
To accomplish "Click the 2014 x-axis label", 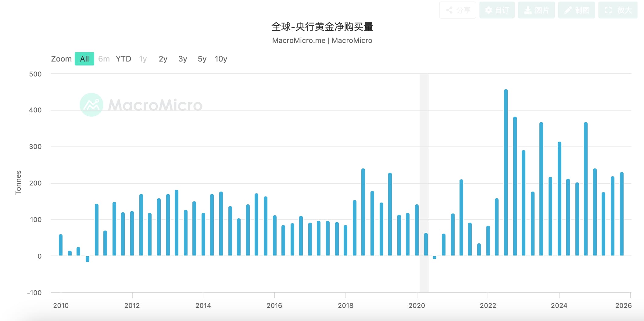I will [x=203, y=305].
